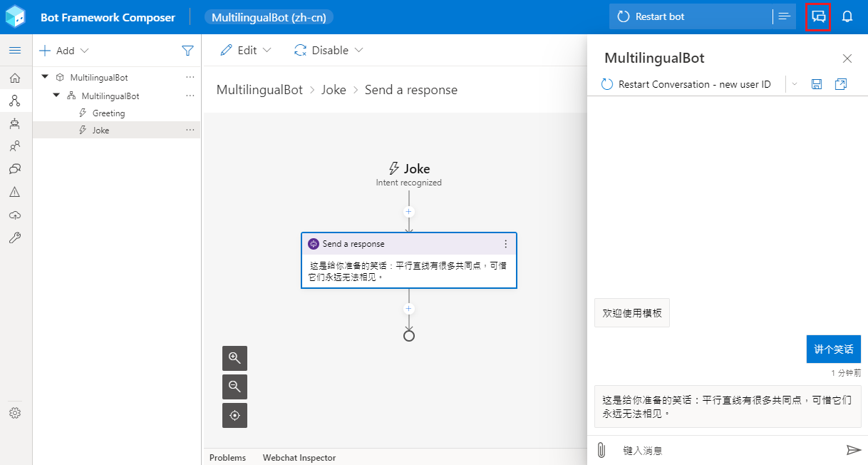Collapse the MultilingualBot dialog node
The width and height of the screenshot is (868, 465).
point(56,96)
